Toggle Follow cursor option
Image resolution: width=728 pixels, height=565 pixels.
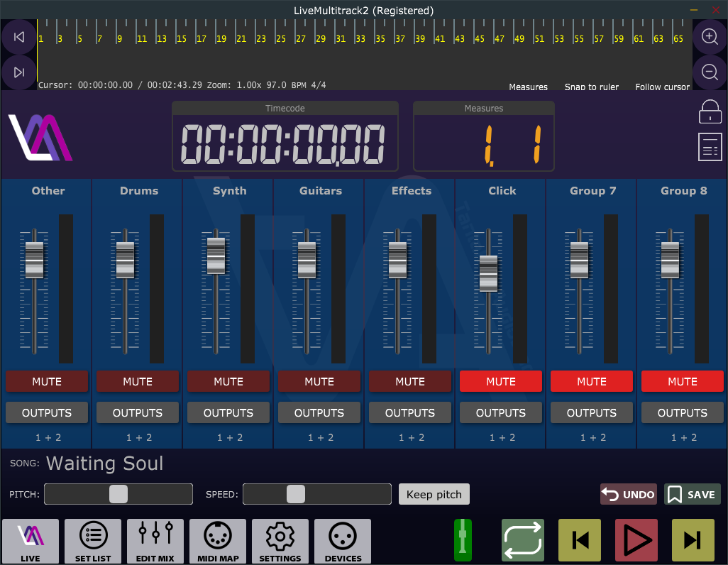pyautogui.click(x=663, y=87)
